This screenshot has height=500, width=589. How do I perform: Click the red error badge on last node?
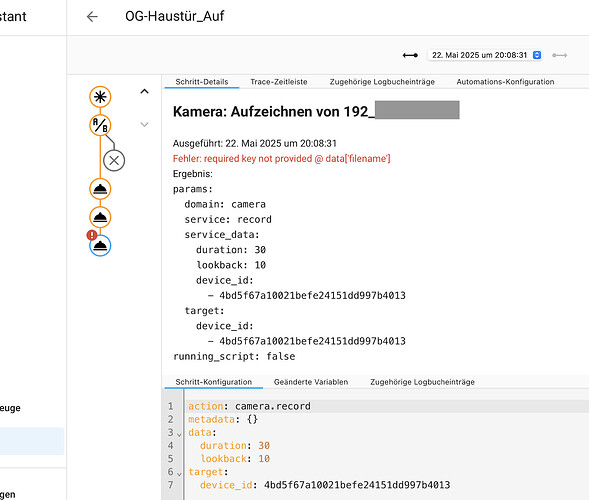pyautogui.click(x=92, y=235)
